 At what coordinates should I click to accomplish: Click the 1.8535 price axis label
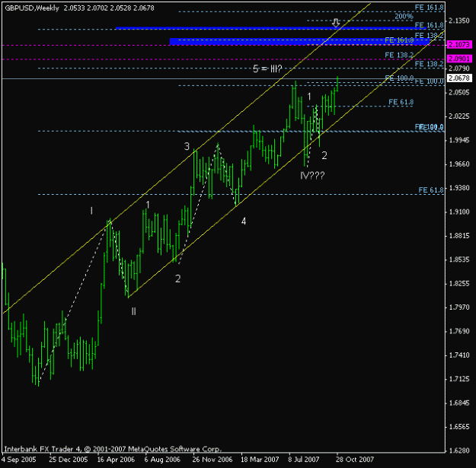coord(459,259)
